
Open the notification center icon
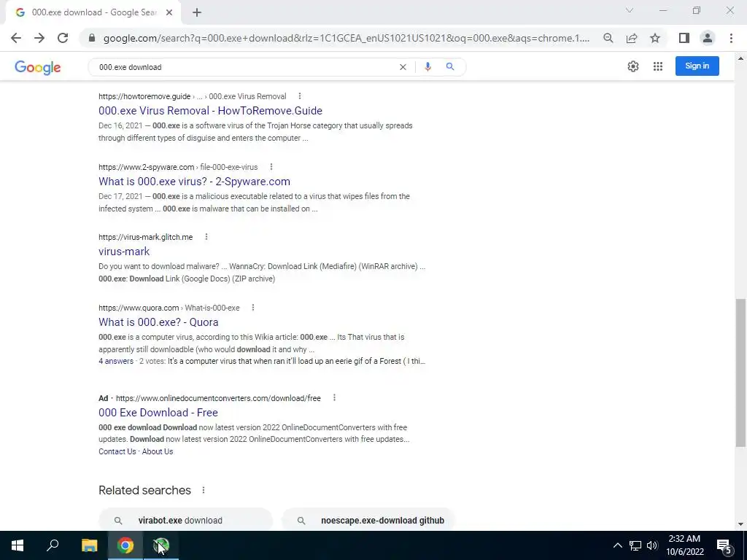point(724,545)
